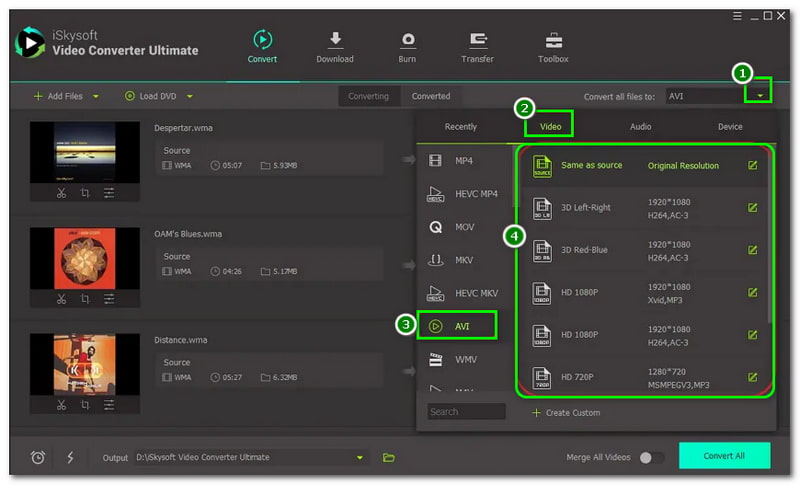Expand the Output path dropdown
Screen dimensions: 800x485
pos(360,457)
